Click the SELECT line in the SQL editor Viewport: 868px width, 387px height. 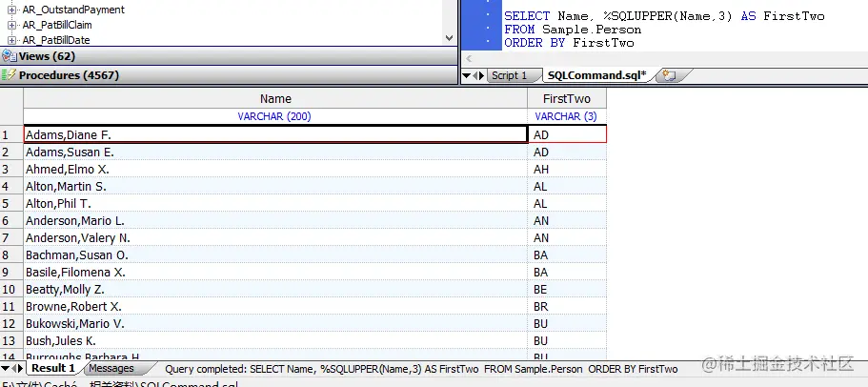[664, 16]
